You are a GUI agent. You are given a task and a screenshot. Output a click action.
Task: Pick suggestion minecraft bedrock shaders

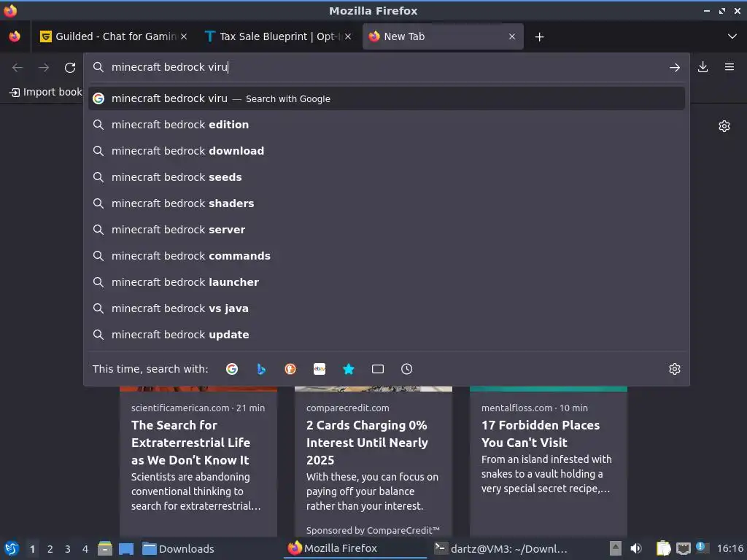point(387,203)
